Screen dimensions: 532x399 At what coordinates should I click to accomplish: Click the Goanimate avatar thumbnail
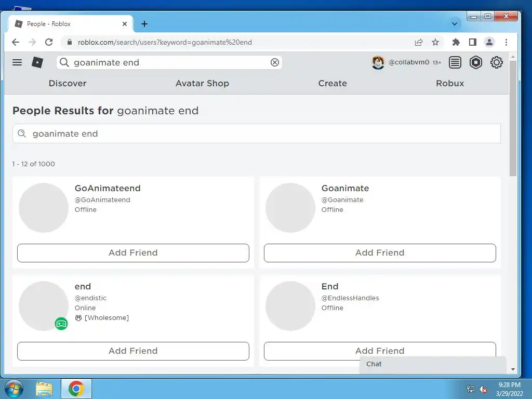(x=290, y=208)
